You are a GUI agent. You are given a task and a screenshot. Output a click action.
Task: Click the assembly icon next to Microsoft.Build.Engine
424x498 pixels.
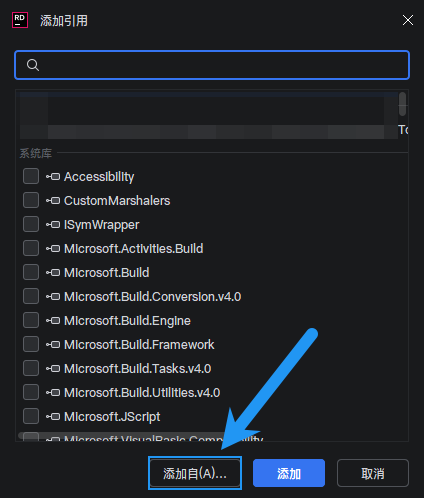coord(53,321)
